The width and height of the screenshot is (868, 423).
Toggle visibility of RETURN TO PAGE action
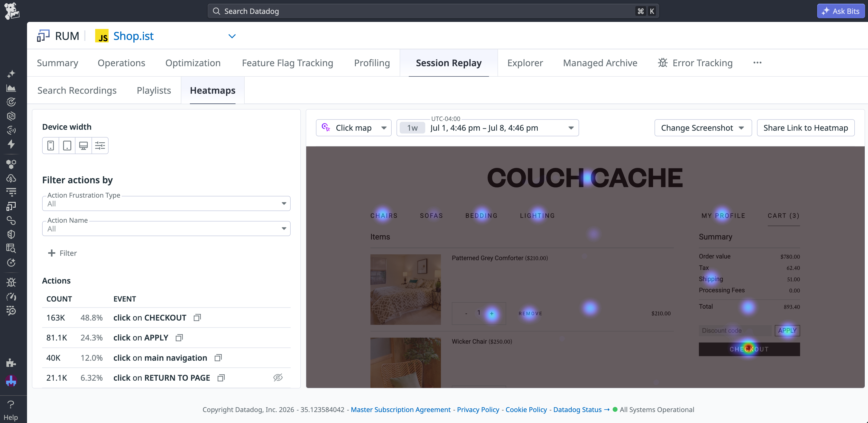(x=278, y=377)
